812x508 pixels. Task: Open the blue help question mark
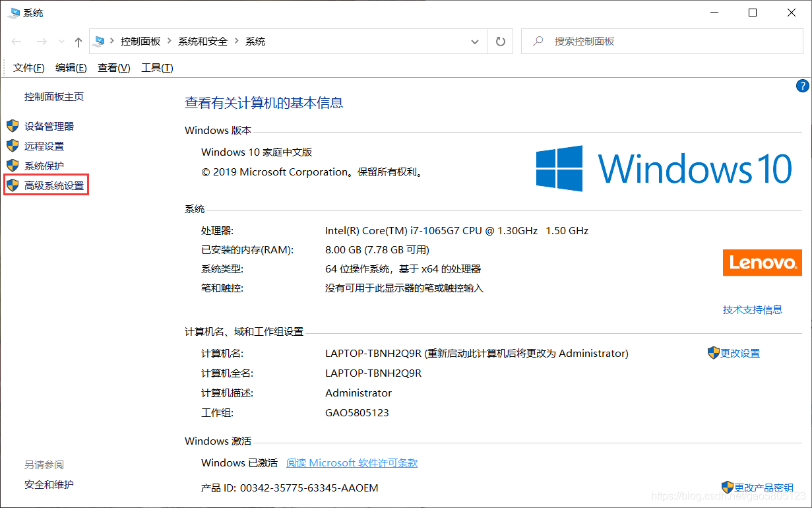pos(803,86)
